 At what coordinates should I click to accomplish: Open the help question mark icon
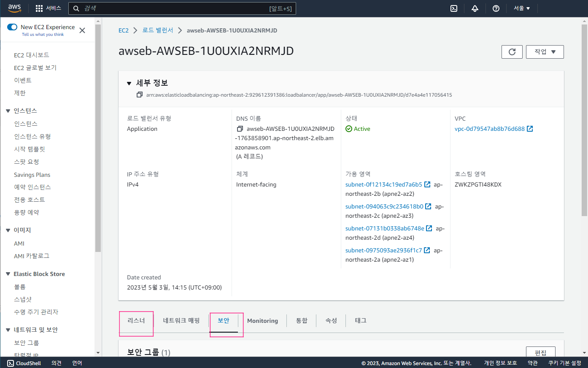(496, 8)
